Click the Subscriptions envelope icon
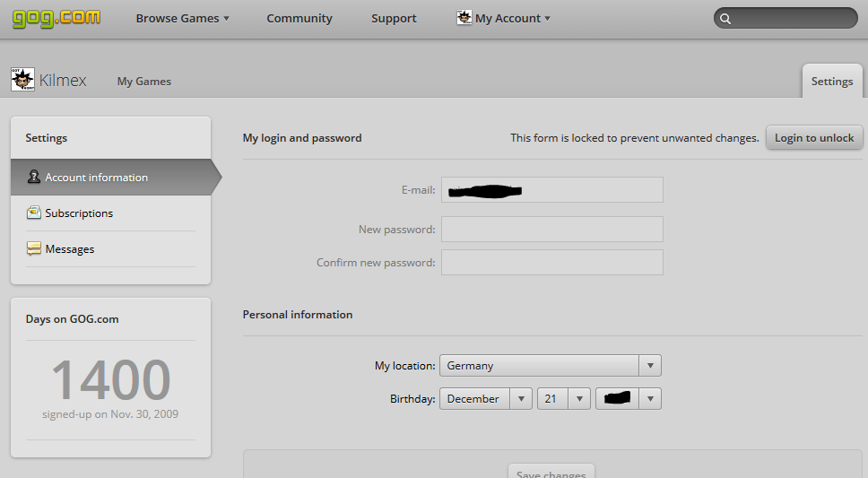 coord(34,213)
